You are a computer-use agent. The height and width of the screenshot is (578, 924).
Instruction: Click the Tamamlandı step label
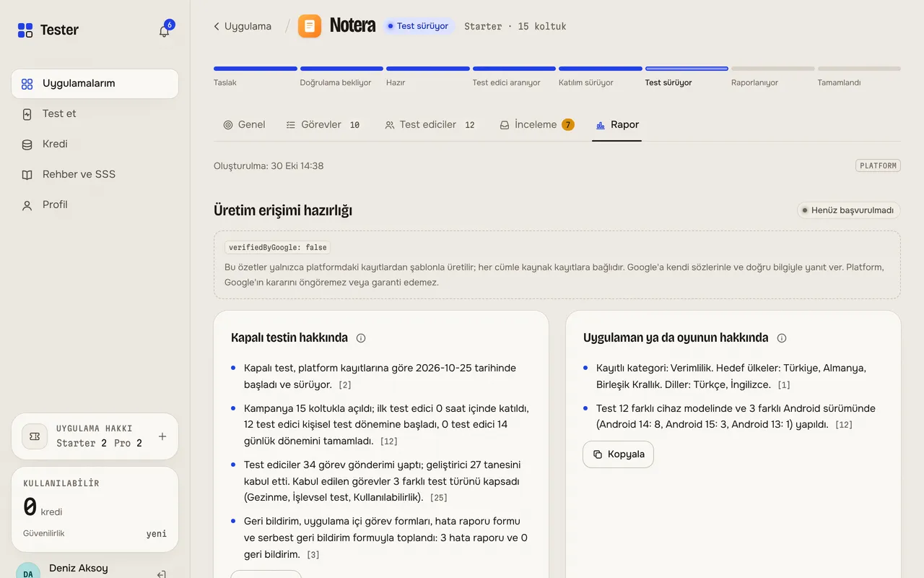click(x=839, y=83)
